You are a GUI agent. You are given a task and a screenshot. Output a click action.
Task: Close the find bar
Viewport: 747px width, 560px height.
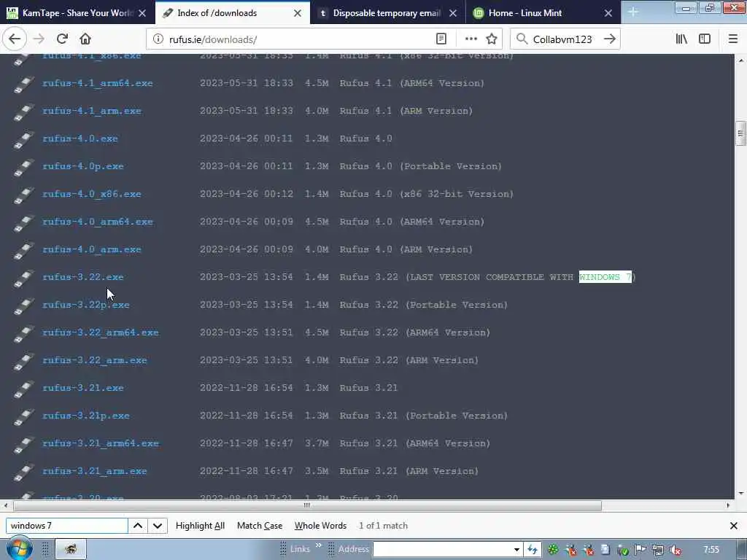point(734,526)
